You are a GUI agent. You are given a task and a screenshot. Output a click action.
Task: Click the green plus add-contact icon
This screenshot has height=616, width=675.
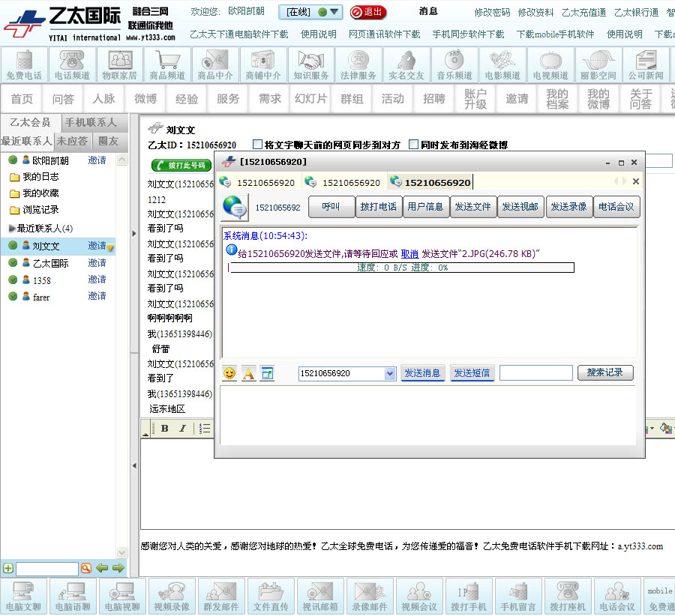(8, 568)
